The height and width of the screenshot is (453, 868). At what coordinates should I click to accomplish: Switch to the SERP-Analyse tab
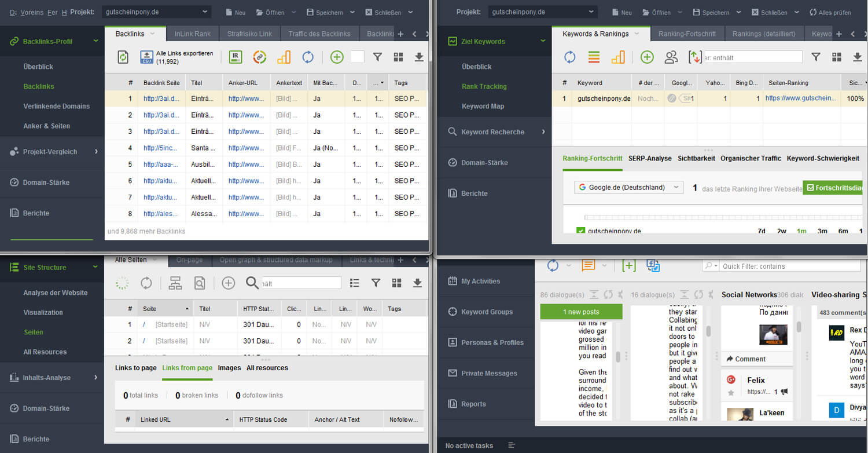650,158
